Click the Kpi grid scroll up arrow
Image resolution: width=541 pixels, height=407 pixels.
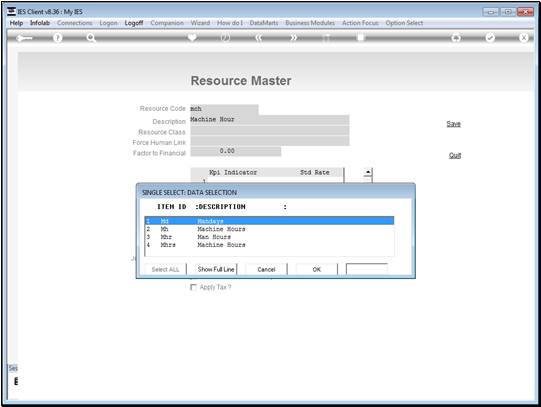click(x=368, y=172)
